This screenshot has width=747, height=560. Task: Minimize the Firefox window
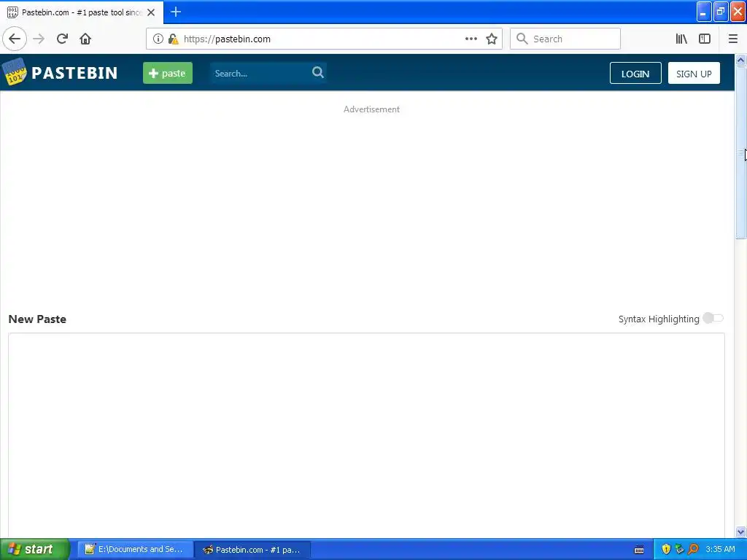pos(704,12)
